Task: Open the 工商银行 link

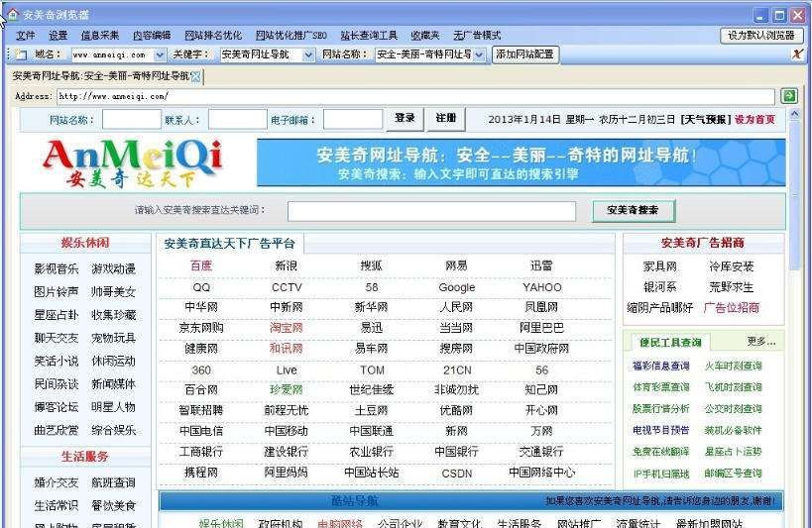Action: coord(201,452)
